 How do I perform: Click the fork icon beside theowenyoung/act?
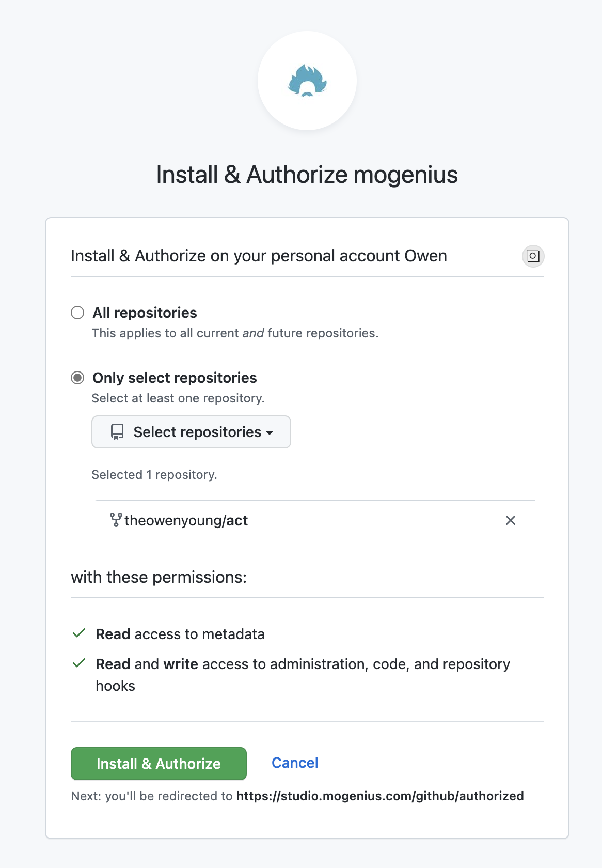pos(116,520)
